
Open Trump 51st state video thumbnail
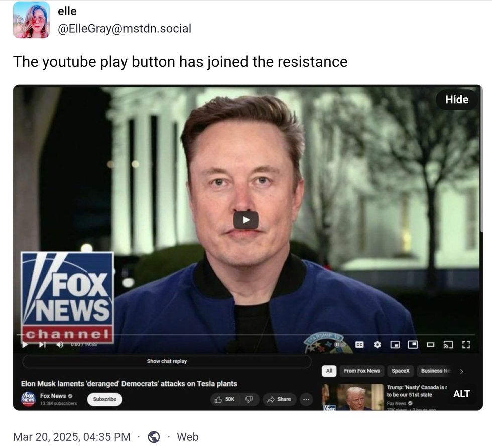point(353,397)
